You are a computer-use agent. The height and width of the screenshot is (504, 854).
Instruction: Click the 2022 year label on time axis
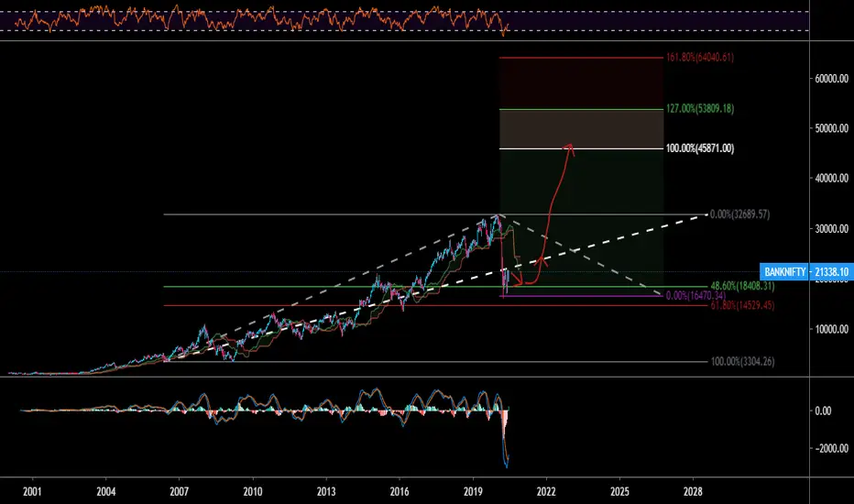pos(546,491)
